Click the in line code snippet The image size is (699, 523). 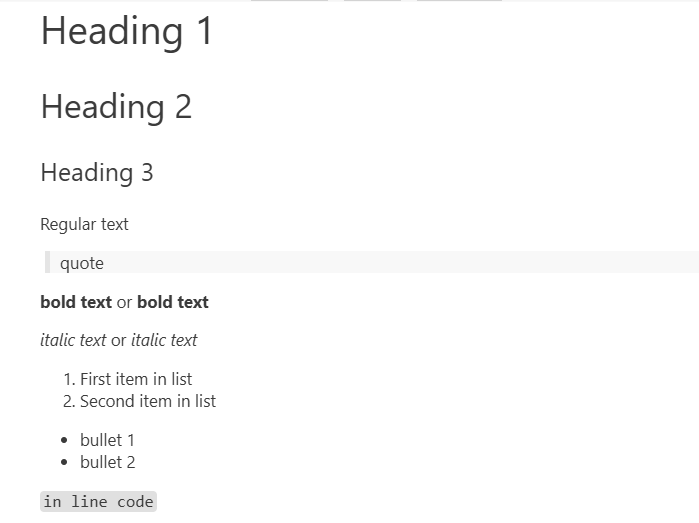(x=99, y=502)
